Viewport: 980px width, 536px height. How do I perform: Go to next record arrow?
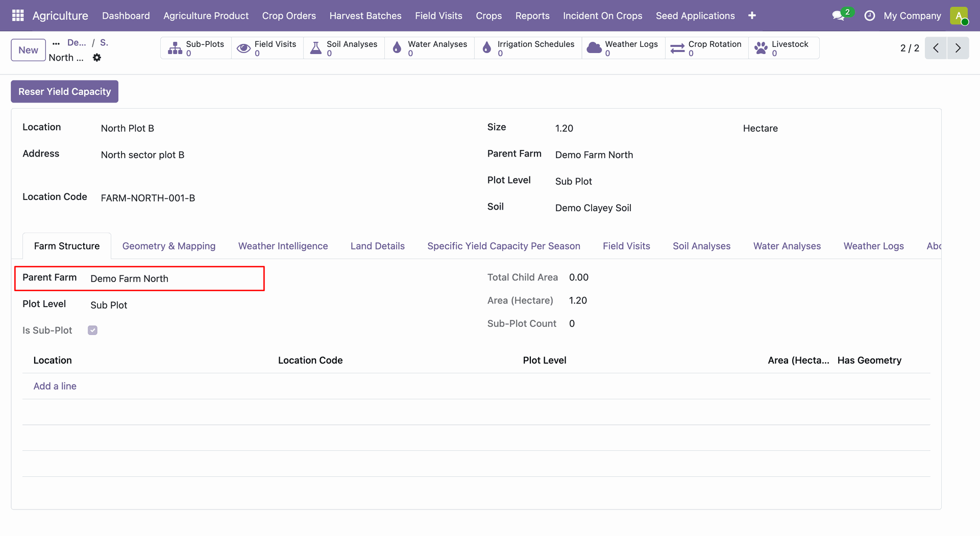pyautogui.click(x=958, y=48)
